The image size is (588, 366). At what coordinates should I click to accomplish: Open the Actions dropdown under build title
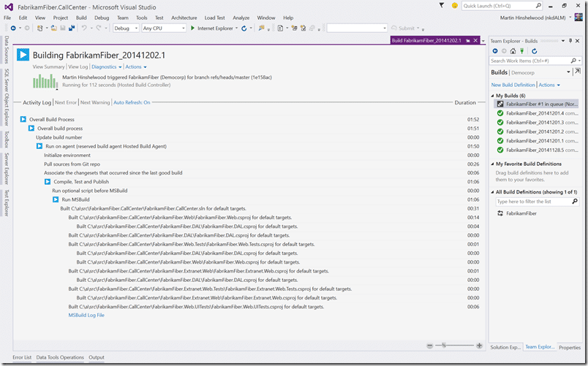coord(136,66)
